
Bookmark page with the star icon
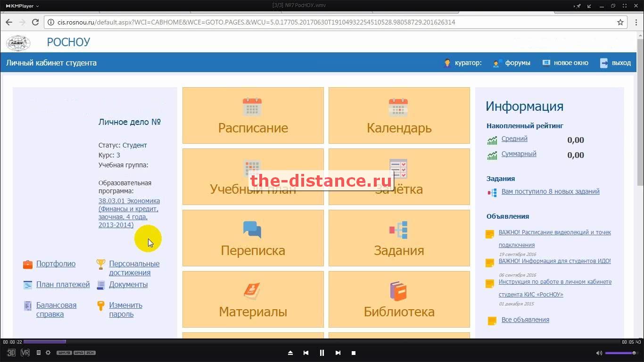620,22
